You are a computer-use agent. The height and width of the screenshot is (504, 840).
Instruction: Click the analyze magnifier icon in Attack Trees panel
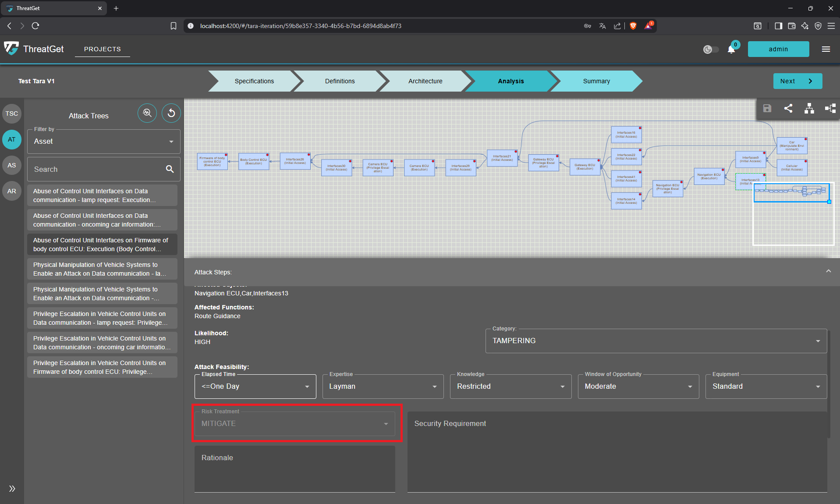click(x=147, y=113)
